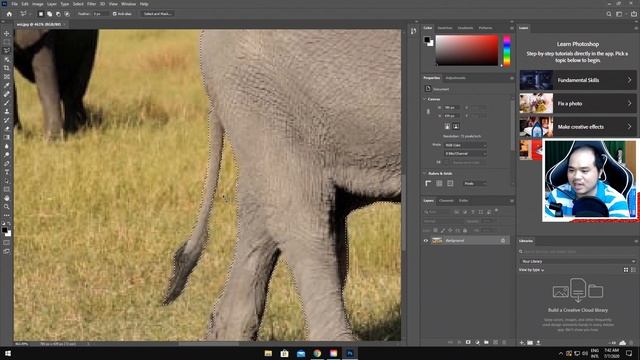Select the Quick Selection tool
This screenshot has height=360, width=640.
[7, 60]
